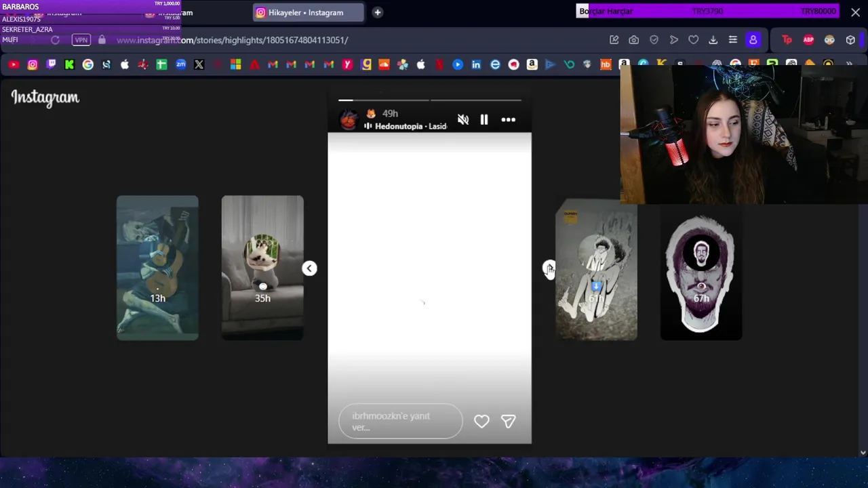This screenshot has height=488, width=868.
Task: Open the Zoom bookmark
Action: 180,64
